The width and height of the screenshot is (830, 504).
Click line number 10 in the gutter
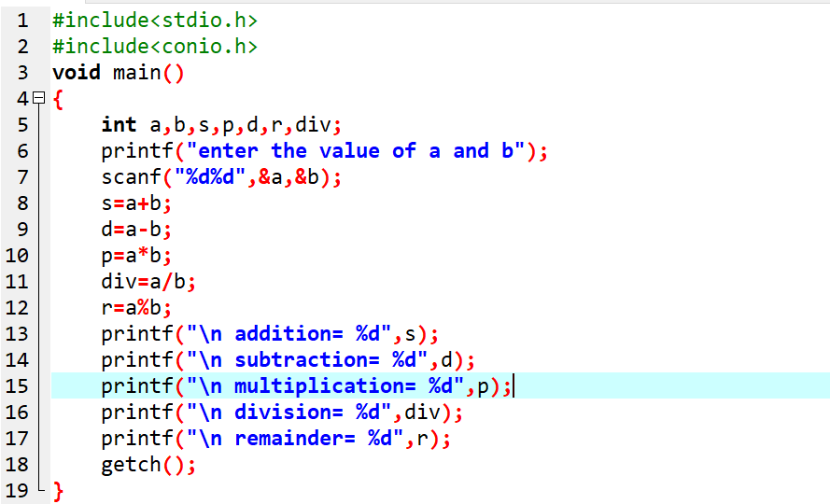click(x=17, y=256)
